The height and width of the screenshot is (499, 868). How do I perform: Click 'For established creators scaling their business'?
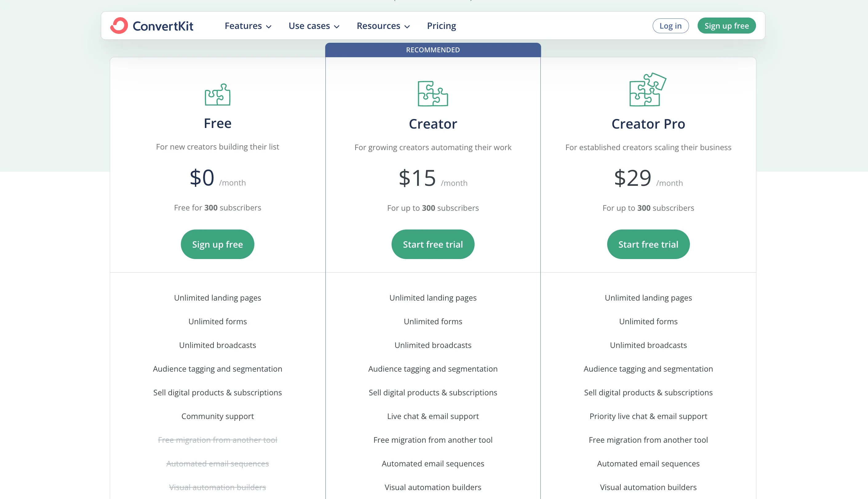click(648, 147)
